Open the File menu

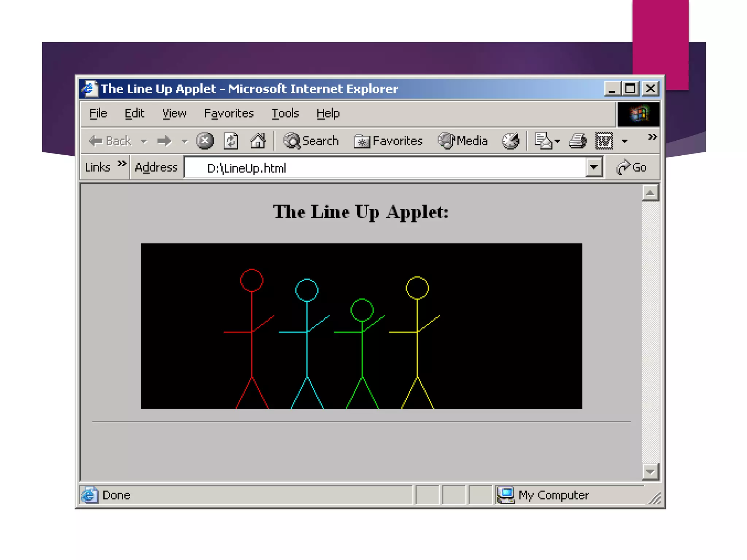coord(98,113)
